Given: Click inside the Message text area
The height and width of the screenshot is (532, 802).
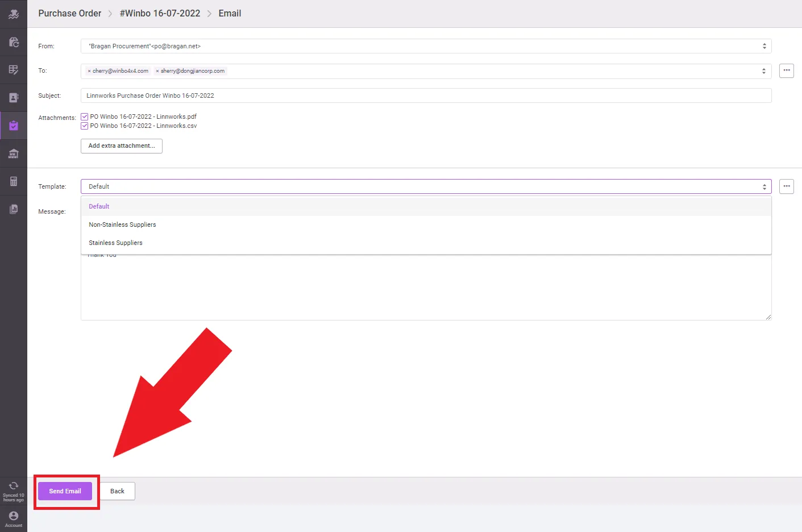Looking at the screenshot, I should tap(426, 287).
